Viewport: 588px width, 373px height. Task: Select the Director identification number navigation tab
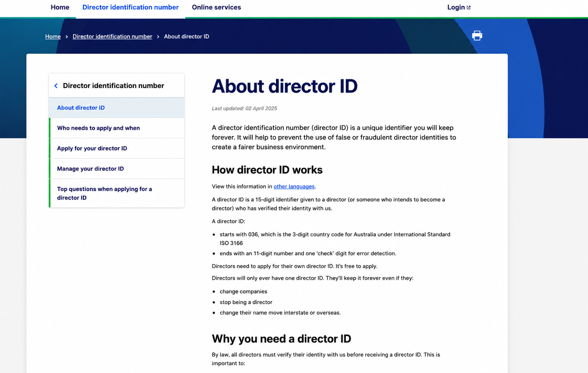click(130, 7)
